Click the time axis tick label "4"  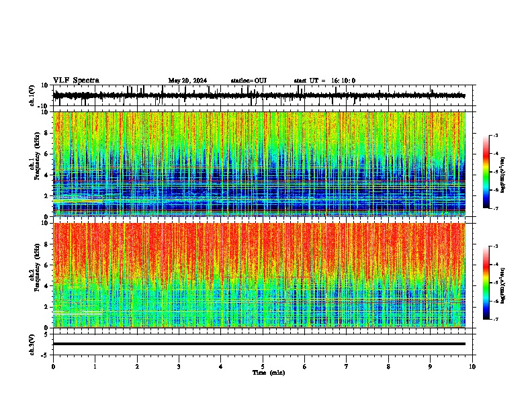pos(221,367)
